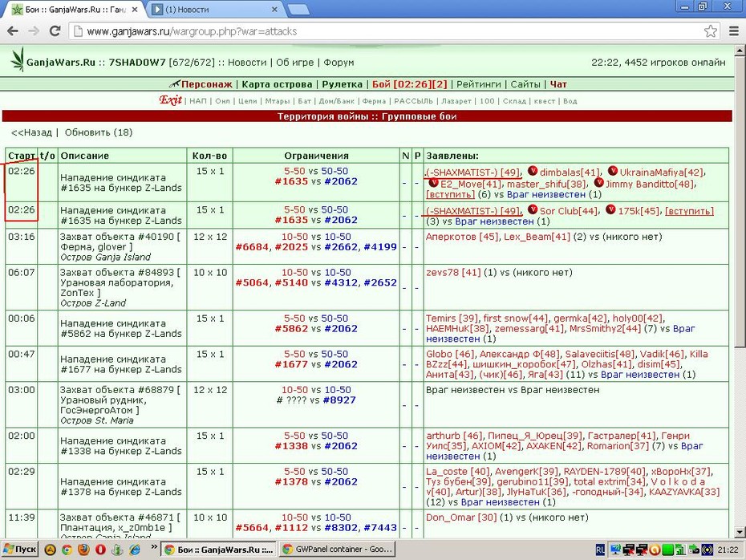The height and width of the screenshot is (560, 746).
Task: Reload the page with the refresh icon
Action: tap(55, 31)
